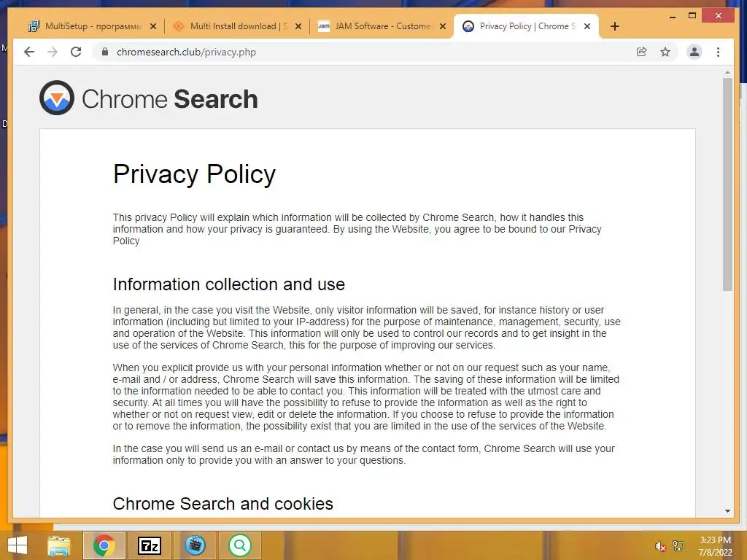Switch to JAM Software tab

(376, 26)
